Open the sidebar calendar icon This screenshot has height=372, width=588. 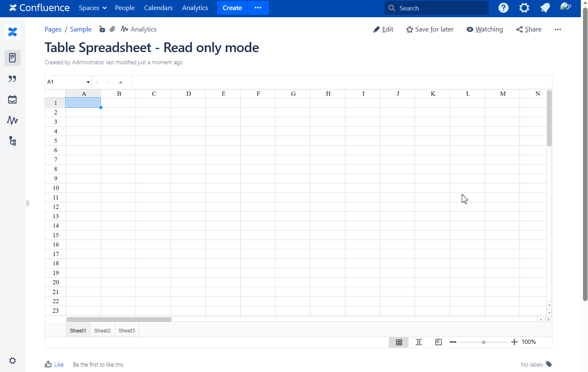click(x=13, y=100)
